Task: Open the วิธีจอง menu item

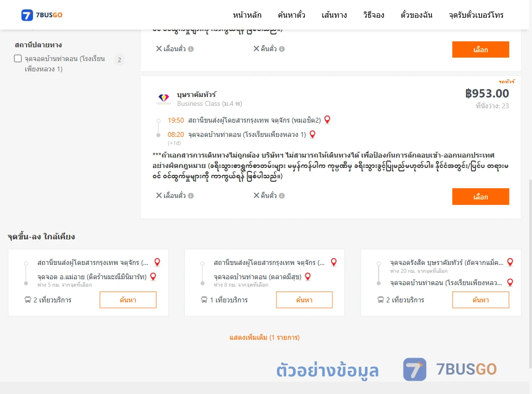Action: [x=373, y=15]
